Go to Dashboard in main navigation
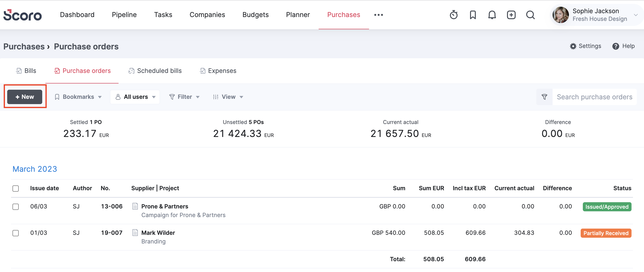This screenshot has width=644, height=272. coord(77,15)
